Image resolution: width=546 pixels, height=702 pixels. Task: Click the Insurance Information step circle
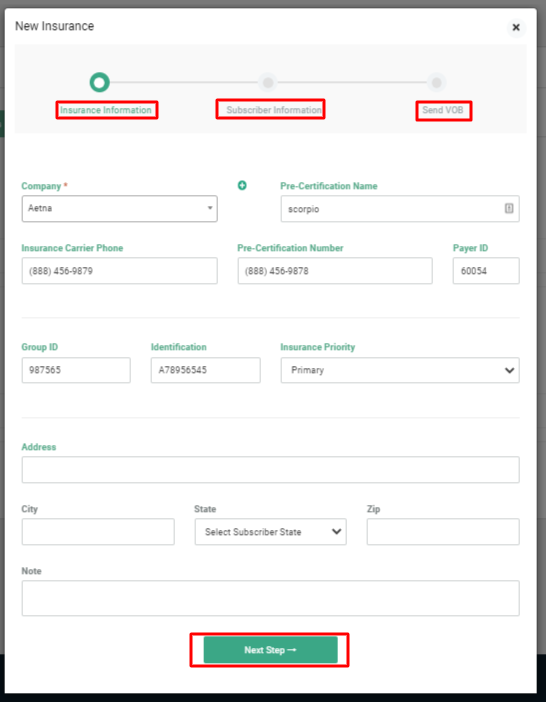[x=99, y=82]
